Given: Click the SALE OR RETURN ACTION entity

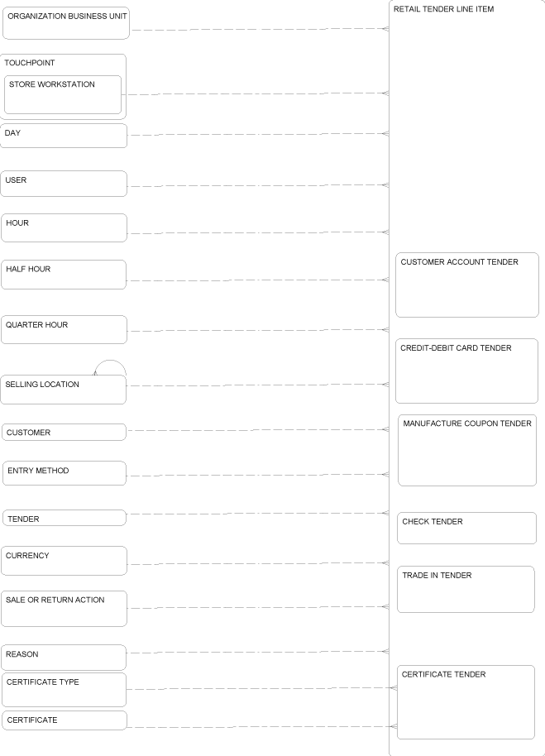Looking at the screenshot, I should [64, 609].
